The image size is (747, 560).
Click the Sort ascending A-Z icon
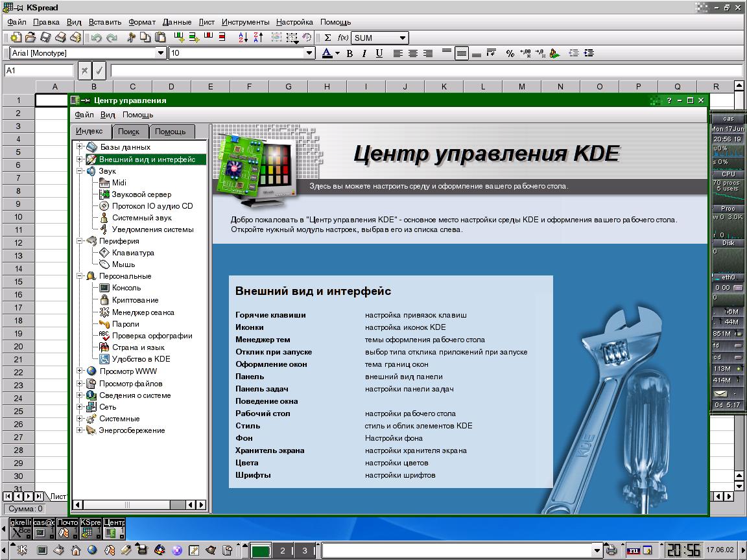[243, 38]
